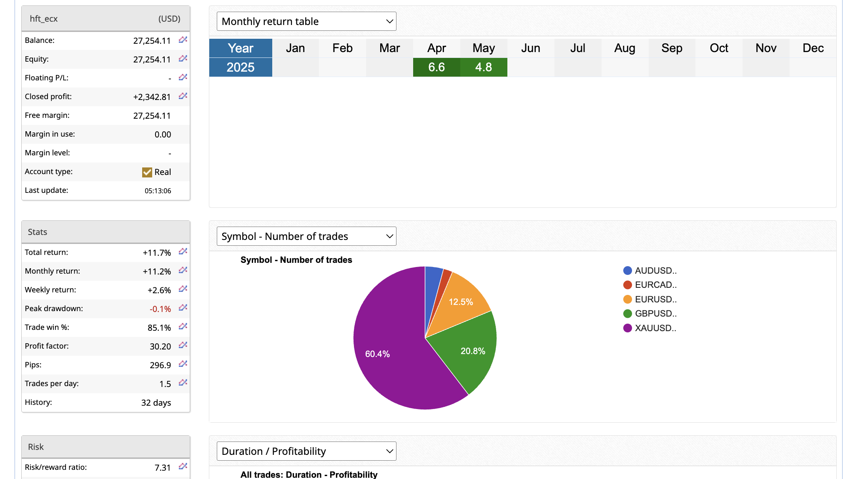Open chart icon for Peak drawdown
The image size is (868, 479).
coord(183,308)
